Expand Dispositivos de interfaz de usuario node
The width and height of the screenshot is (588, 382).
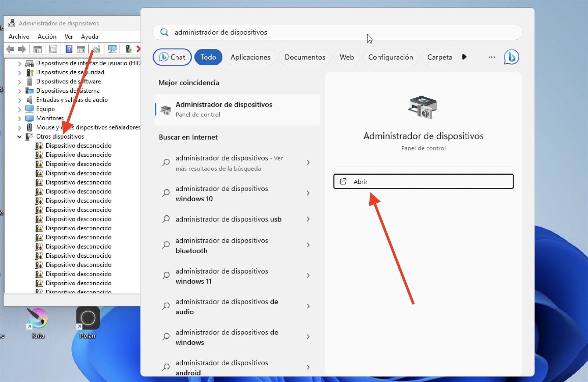pyautogui.click(x=19, y=63)
